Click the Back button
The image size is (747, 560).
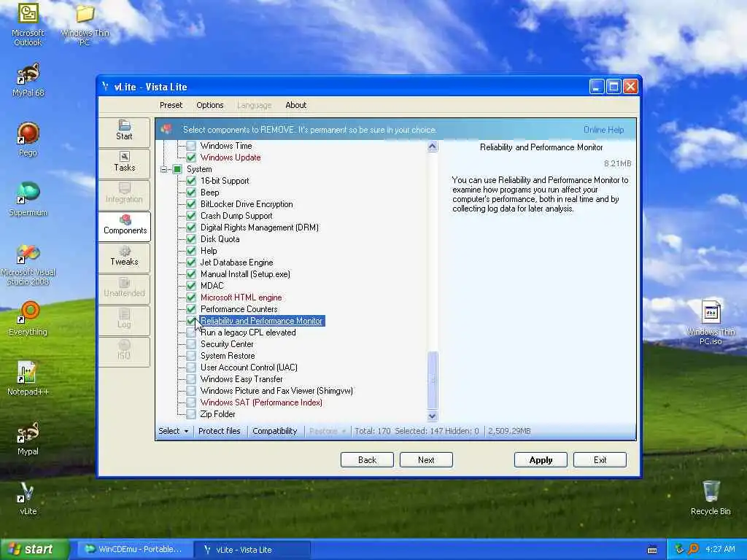point(368,460)
